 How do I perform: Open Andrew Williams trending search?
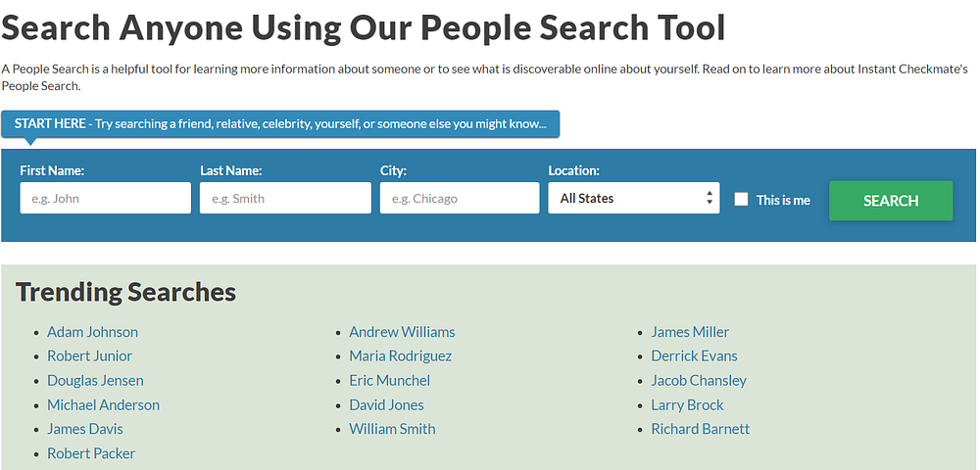tap(402, 331)
